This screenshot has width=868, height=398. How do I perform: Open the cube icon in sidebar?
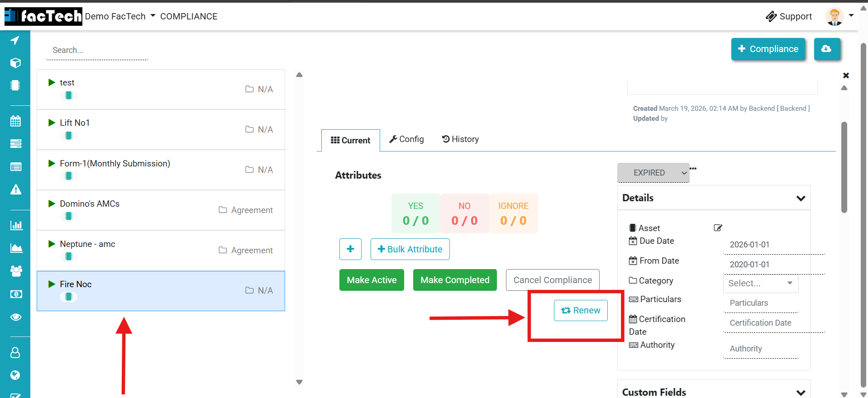point(15,63)
